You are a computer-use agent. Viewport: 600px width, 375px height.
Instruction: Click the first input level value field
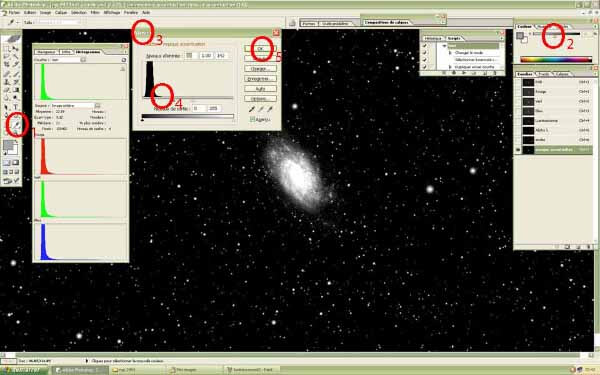[x=191, y=55]
